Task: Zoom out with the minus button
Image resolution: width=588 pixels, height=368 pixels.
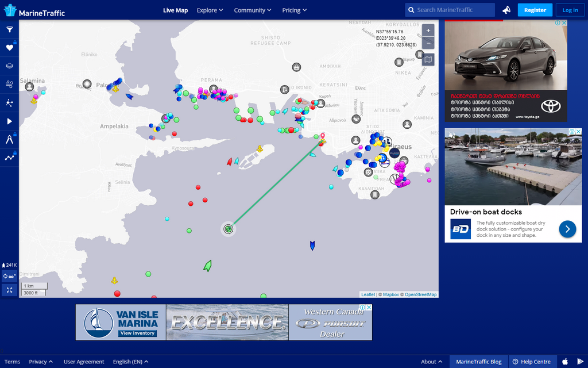Action: [x=428, y=43]
